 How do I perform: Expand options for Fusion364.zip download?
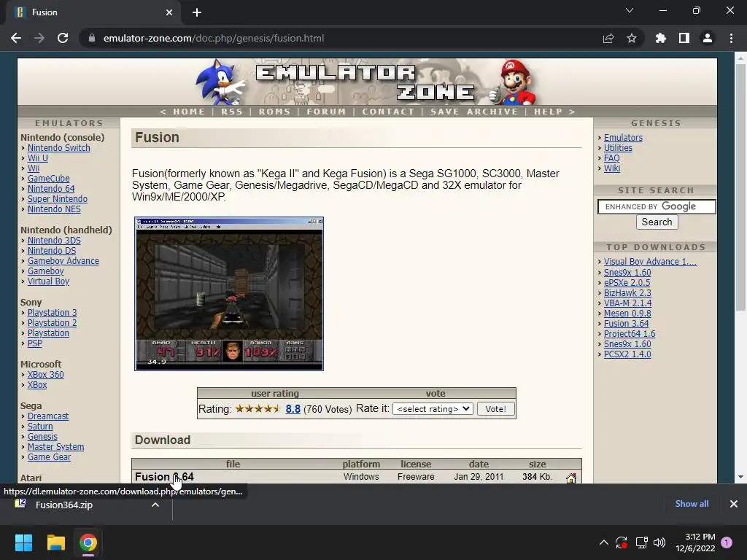[155, 505]
